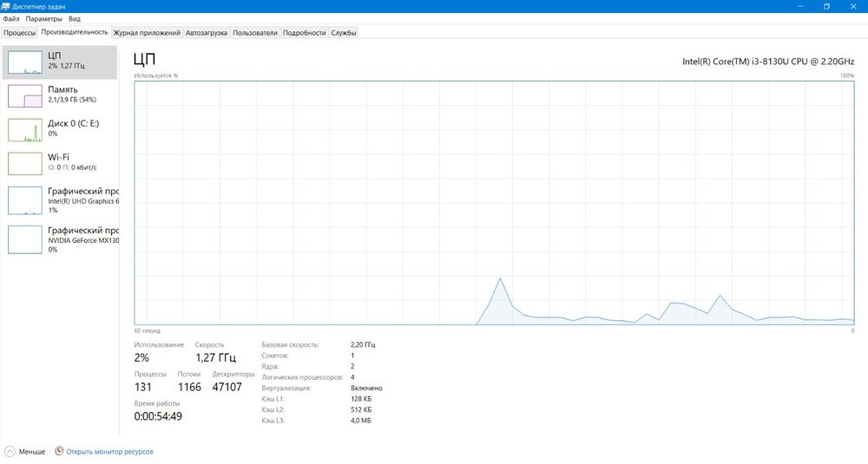868x464 pixels.
Task: Click the Кэш L2 512 КБ value
Action: 361,410
